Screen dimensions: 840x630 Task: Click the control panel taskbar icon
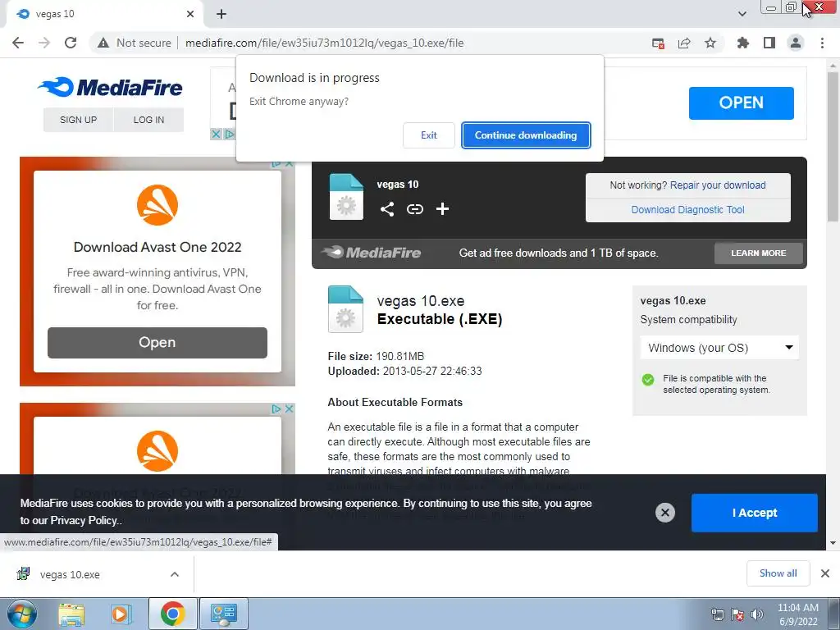[x=223, y=614]
